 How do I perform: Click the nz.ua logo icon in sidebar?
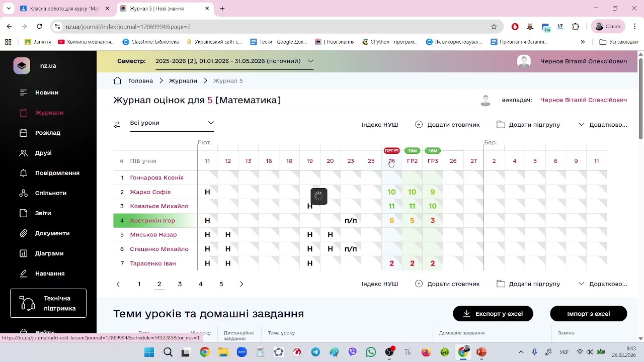click(x=22, y=66)
